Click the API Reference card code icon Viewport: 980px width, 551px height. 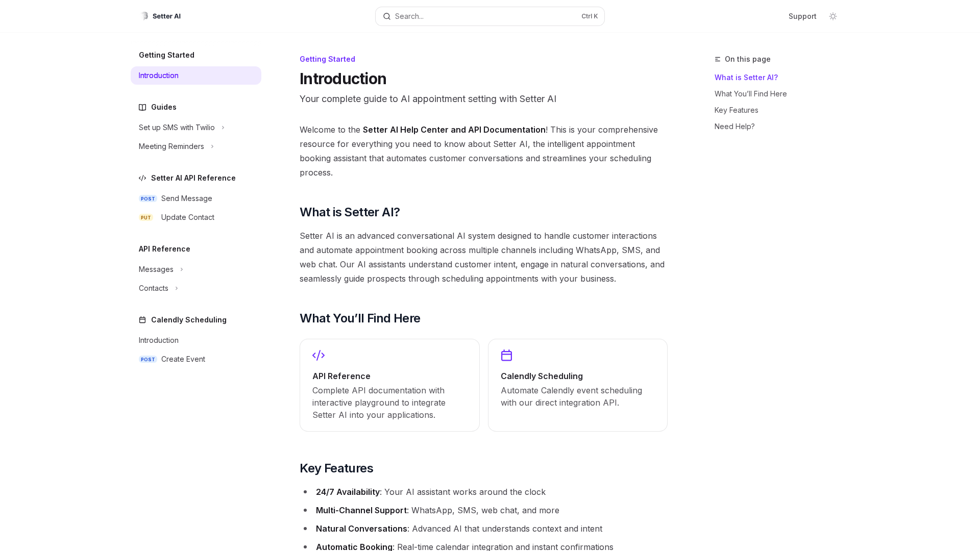(x=318, y=355)
